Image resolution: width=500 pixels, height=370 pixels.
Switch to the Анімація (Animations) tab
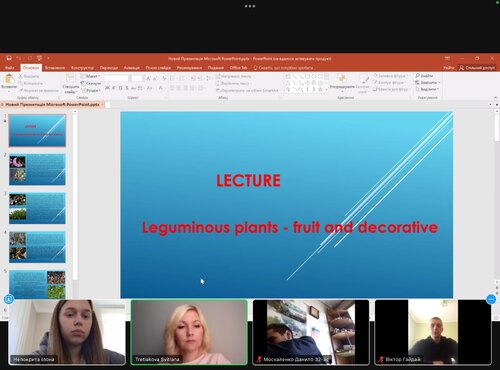tap(132, 68)
